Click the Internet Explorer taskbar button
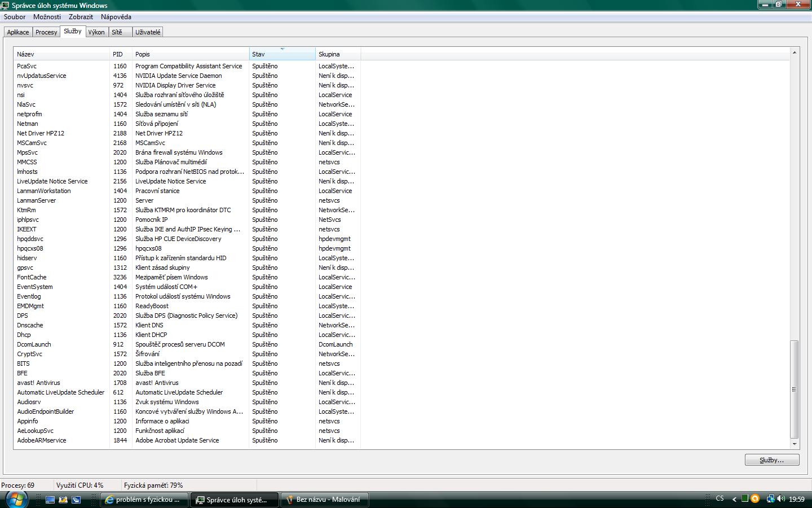Screen dimensions: 812x508 (143, 500)
